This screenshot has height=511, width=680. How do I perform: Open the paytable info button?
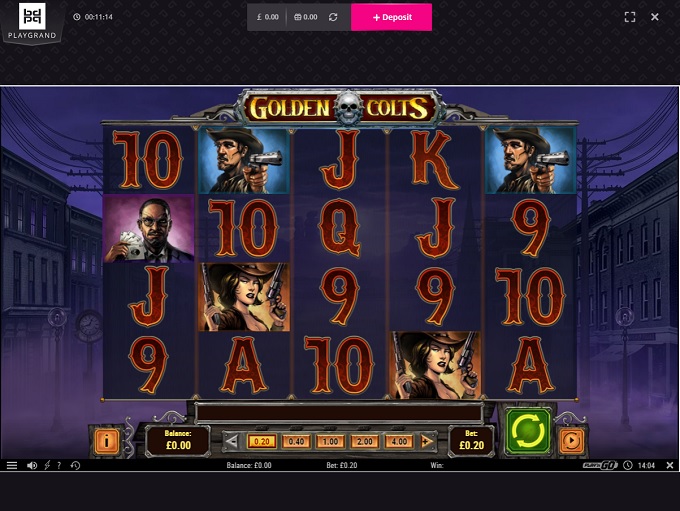pyautogui.click(x=106, y=441)
